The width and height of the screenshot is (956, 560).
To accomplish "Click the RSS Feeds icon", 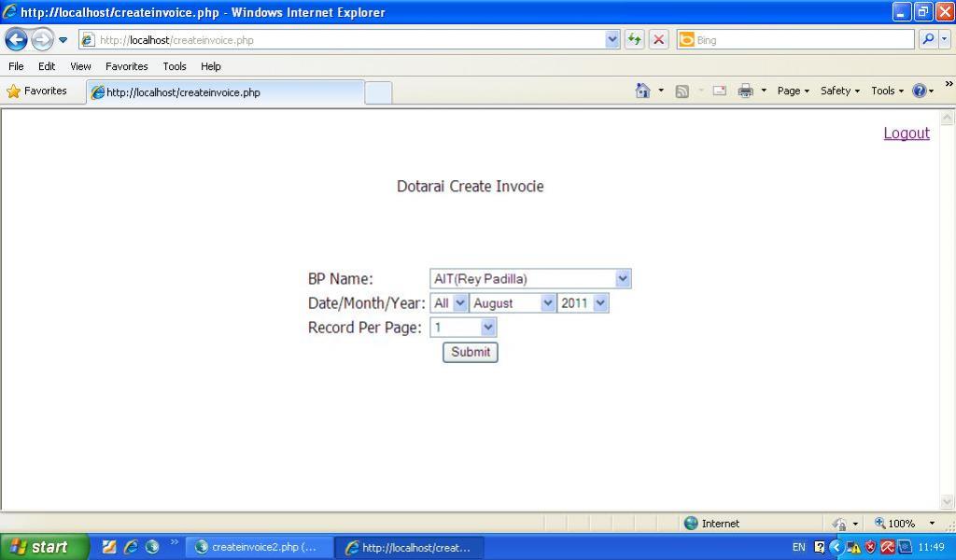I will (x=681, y=91).
